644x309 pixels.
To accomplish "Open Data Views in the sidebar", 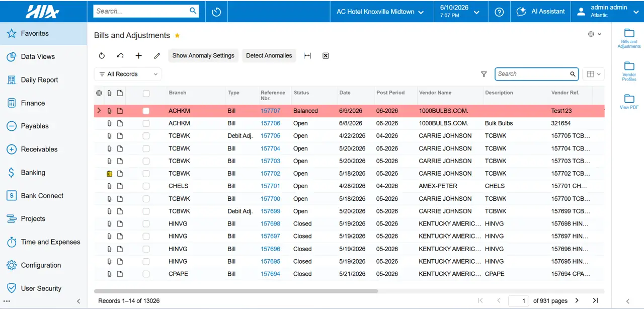I will pos(43,57).
